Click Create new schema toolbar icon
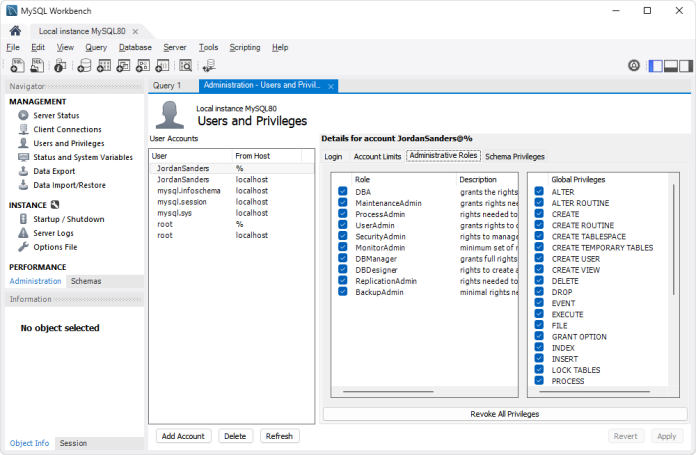696x455 pixels. (x=84, y=66)
